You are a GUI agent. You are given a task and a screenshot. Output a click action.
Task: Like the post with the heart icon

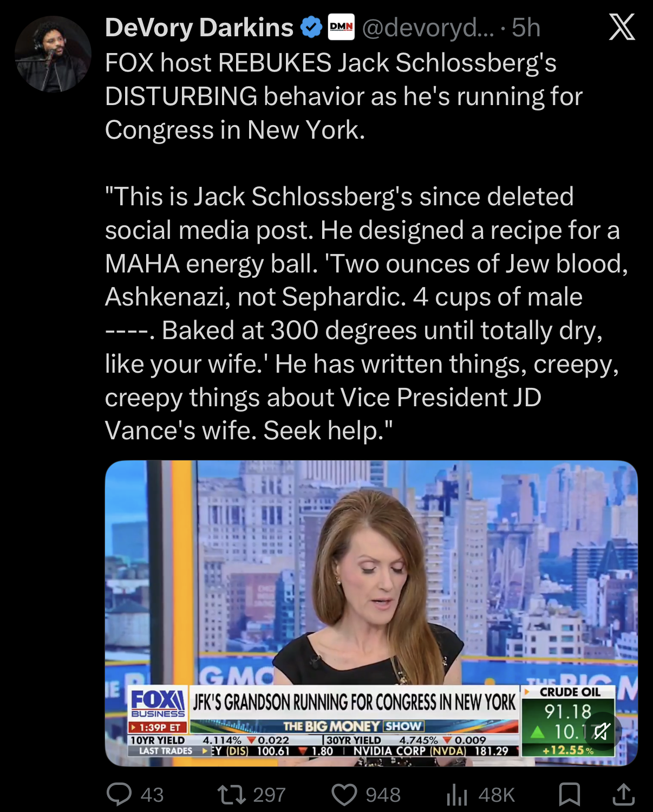(344, 795)
